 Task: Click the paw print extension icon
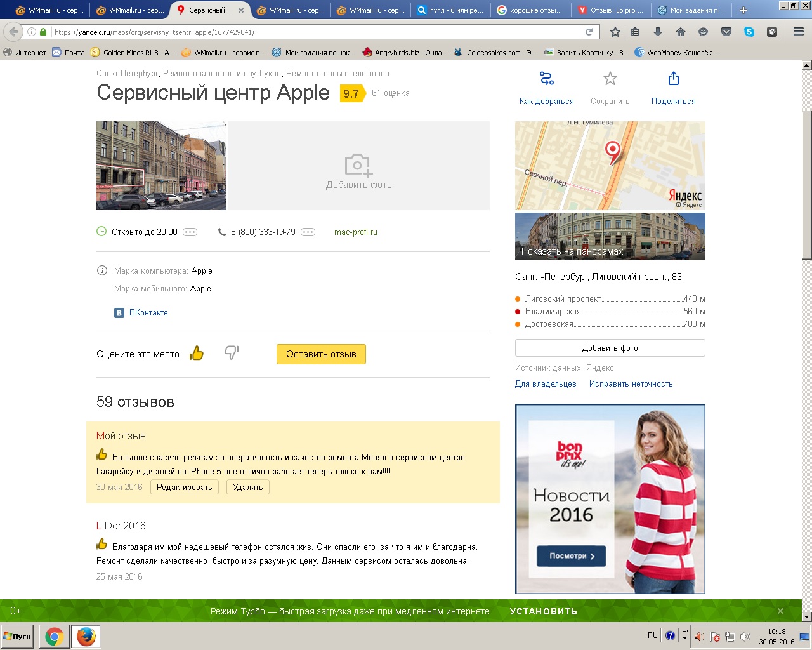tap(772, 32)
